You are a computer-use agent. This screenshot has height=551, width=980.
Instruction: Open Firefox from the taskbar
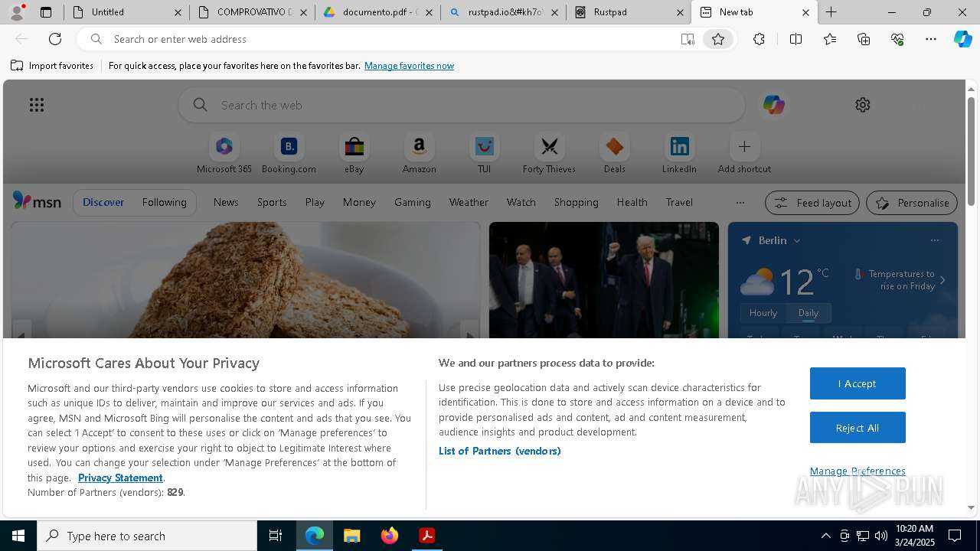pyautogui.click(x=390, y=536)
